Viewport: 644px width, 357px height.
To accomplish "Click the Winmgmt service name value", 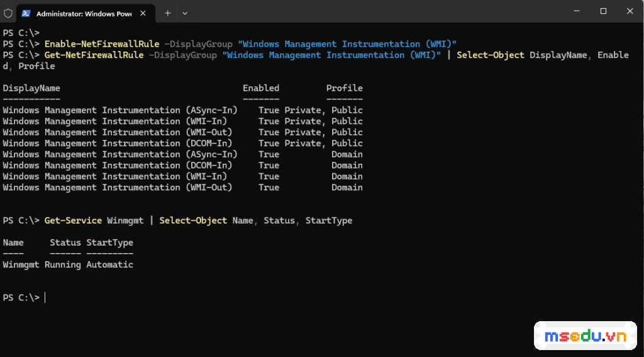I will click(21, 265).
